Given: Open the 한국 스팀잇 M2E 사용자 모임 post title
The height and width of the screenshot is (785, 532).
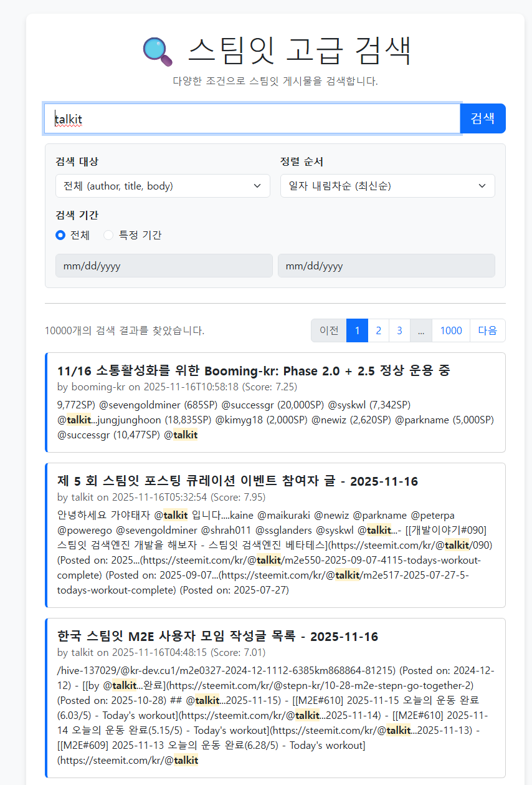Looking at the screenshot, I should tap(217, 637).
